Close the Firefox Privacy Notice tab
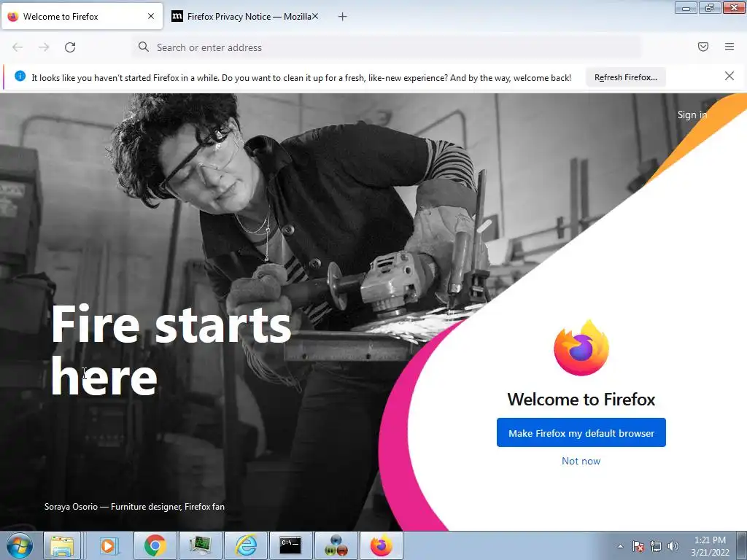Viewport: 747px width, 560px height. tap(315, 16)
